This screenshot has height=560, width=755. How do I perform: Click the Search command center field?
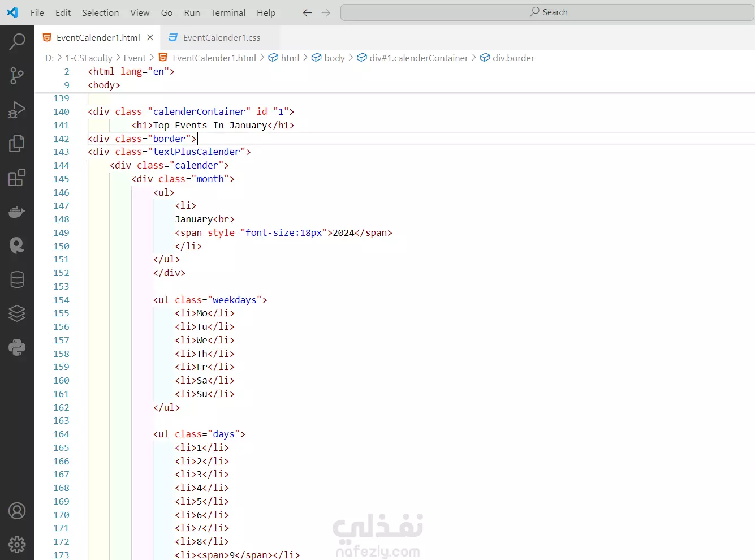click(x=547, y=12)
